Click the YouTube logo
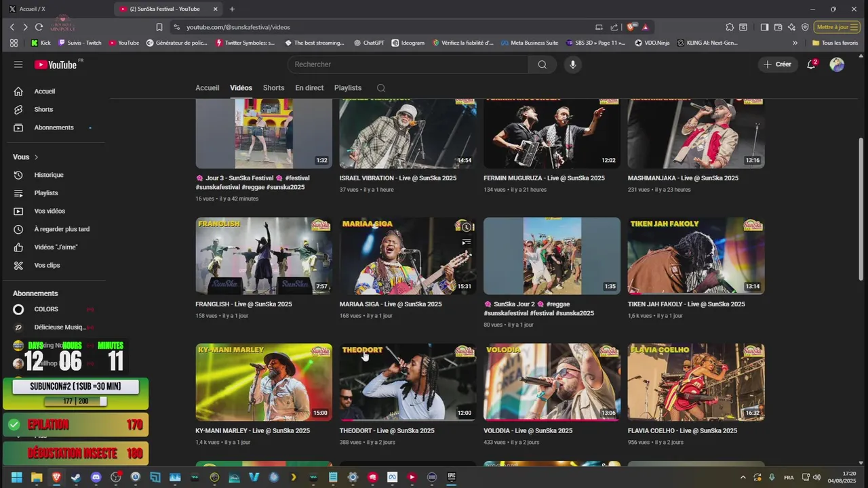The image size is (868, 488). click(56, 64)
